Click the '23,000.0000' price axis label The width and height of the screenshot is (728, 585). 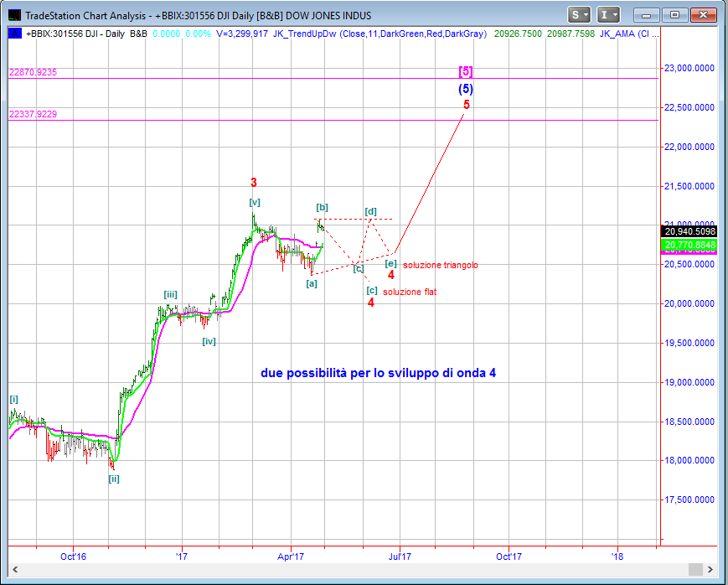click(x=689, y=68)
